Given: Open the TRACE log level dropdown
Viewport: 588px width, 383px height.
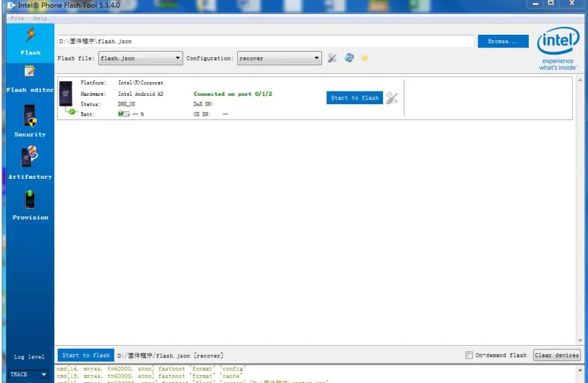Looking at the screenshot, I should point(29,374).
